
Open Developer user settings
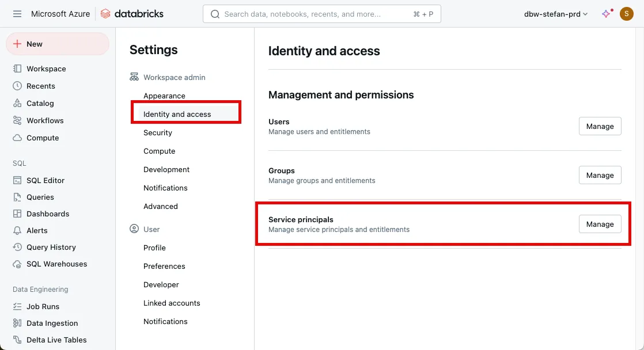click(x=161, y=284)
